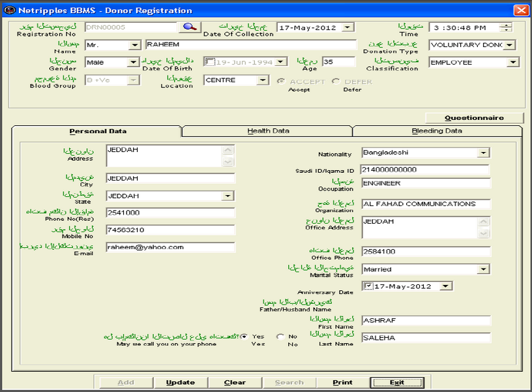The height and width of the screenshot is (392, 532).
Task: Open the Classification EMPLOYEE dropdown
Action: click(513, 62)
